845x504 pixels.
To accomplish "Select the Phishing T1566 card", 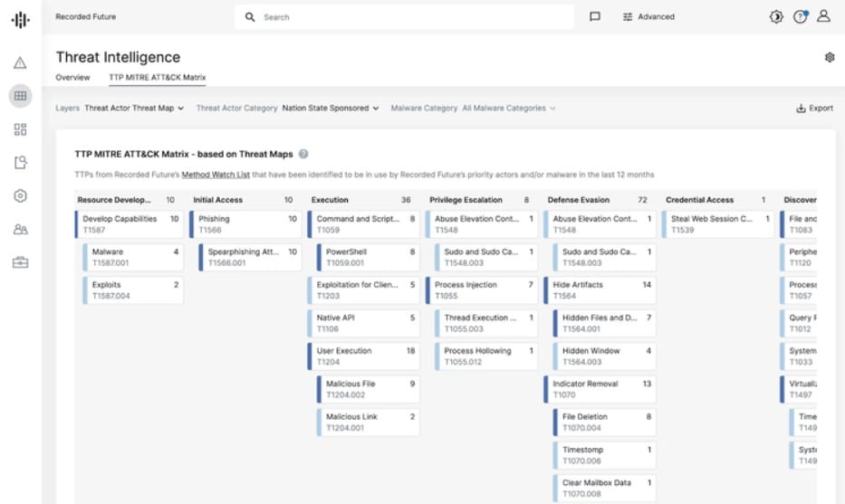I will [245, 224].
